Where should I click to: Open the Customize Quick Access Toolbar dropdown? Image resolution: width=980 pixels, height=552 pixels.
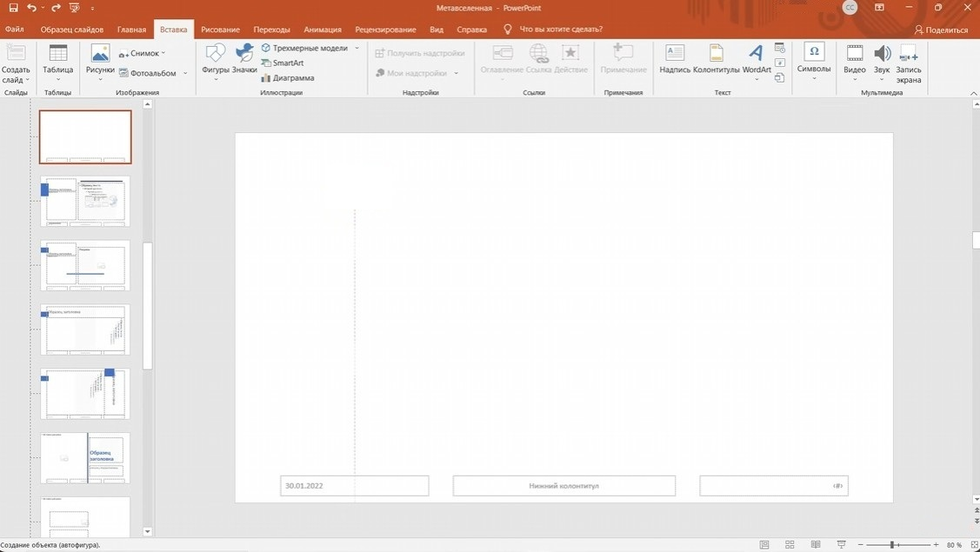(92, 9)
